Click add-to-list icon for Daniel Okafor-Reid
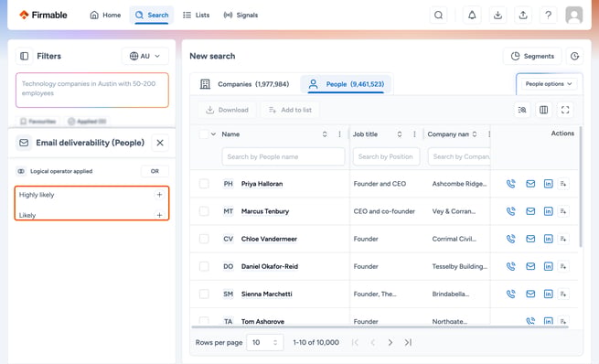Screen dimensions: 599x364 point(563,266)
